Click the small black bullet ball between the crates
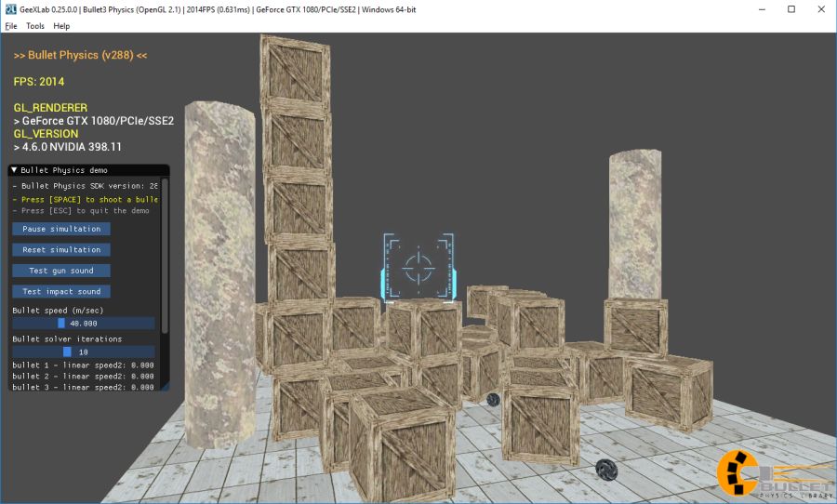Viewport: 837px width, 504px height. coord(493,399)
